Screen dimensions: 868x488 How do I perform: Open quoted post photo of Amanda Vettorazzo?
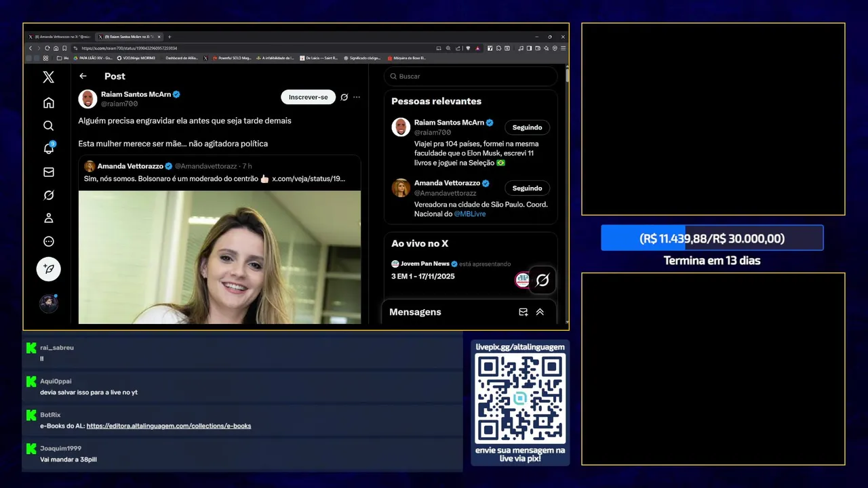tap(220, 257)
